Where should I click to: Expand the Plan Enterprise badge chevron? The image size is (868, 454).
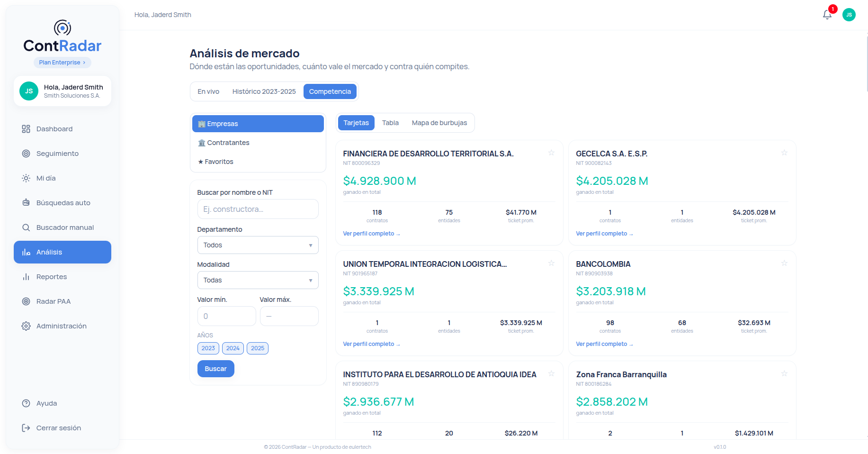(84, 63)
